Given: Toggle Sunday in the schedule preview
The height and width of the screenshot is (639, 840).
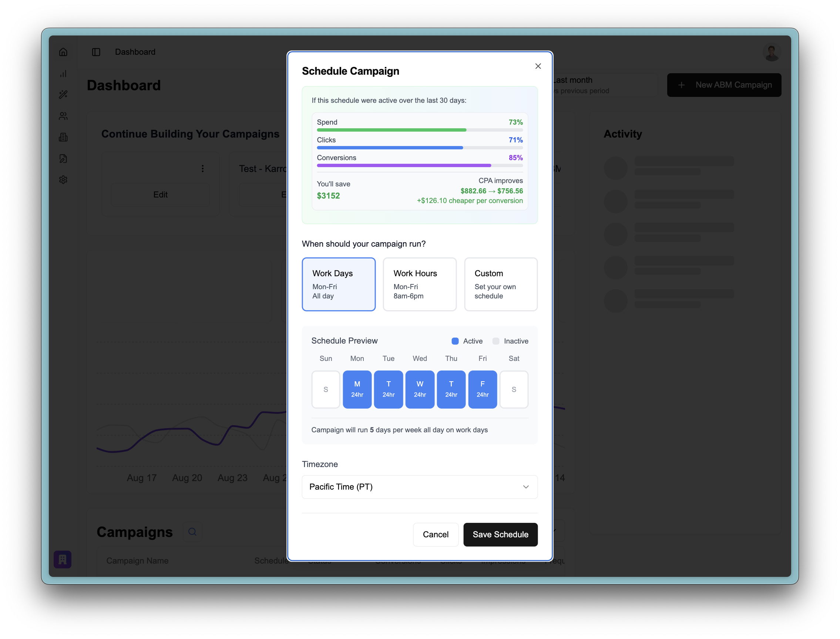Looking at the screenshot, I should point(325,389).
